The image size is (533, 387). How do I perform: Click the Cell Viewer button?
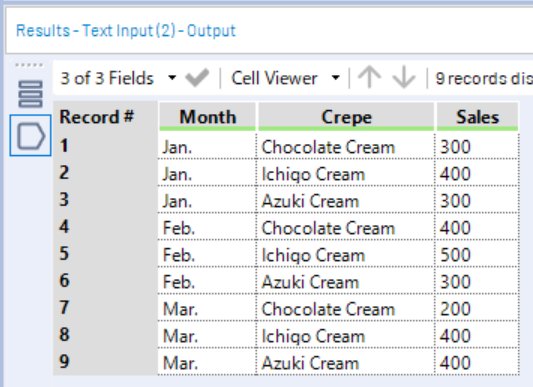(x=274, y=78)
